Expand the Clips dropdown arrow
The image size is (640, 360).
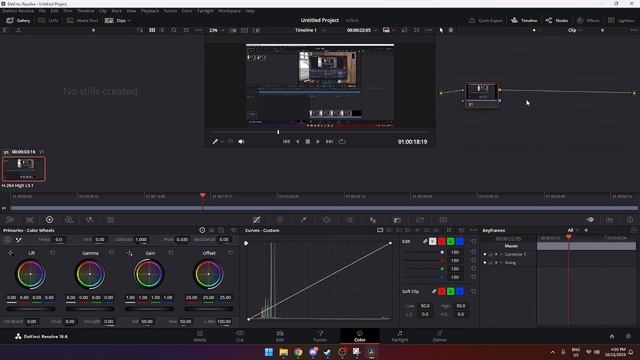coord(129,20)
